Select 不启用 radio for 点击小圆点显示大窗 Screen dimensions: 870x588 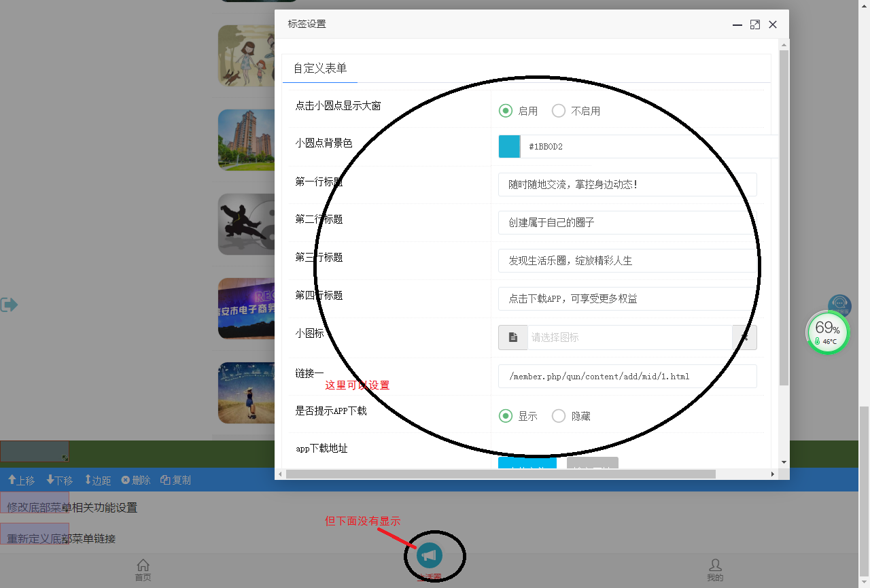tap(559, 111)
